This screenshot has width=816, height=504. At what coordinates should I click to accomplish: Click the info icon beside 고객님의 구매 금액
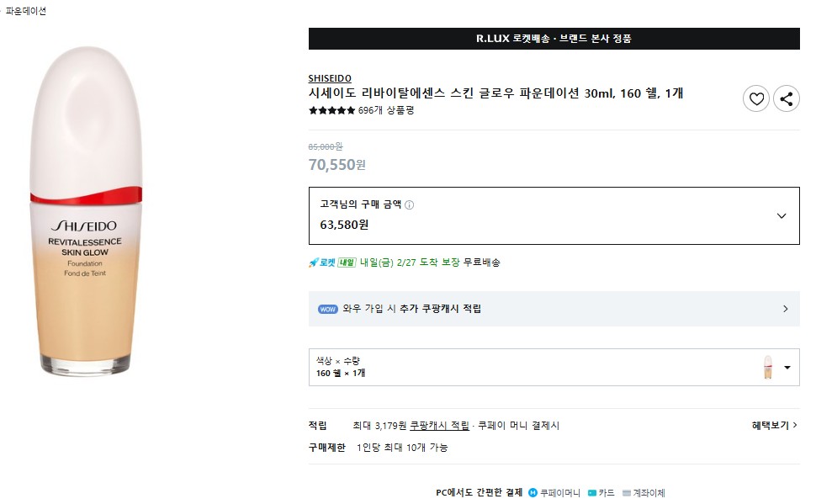[410, 204]
